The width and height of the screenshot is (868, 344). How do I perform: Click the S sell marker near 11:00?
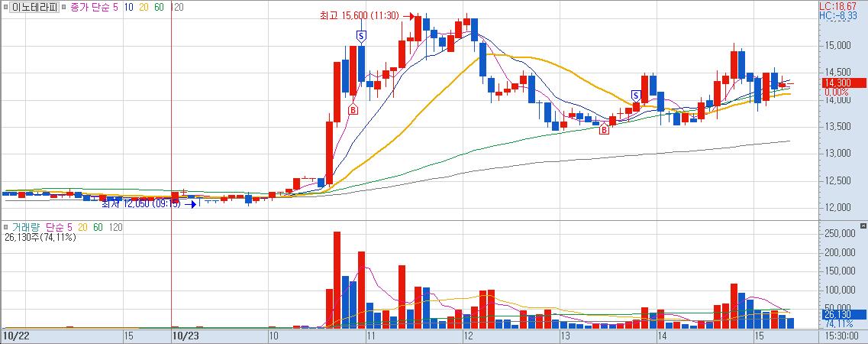click(361, 37)
